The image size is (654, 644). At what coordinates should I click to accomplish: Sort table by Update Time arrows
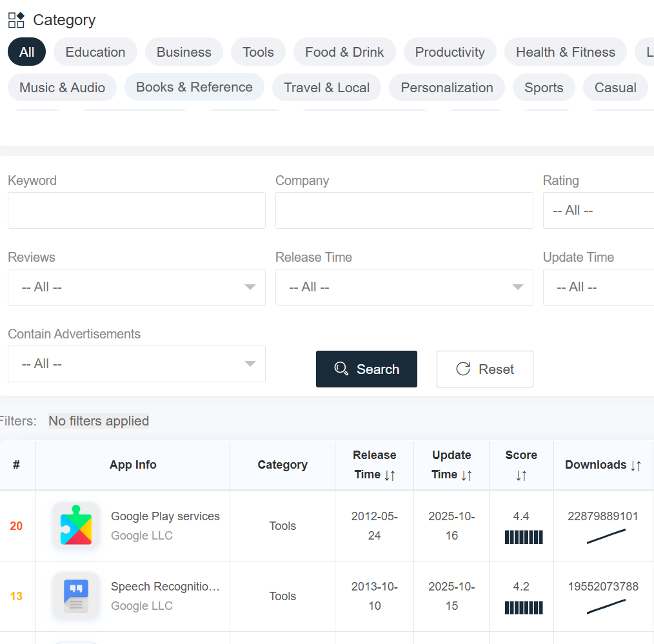(x=468, y=474)
